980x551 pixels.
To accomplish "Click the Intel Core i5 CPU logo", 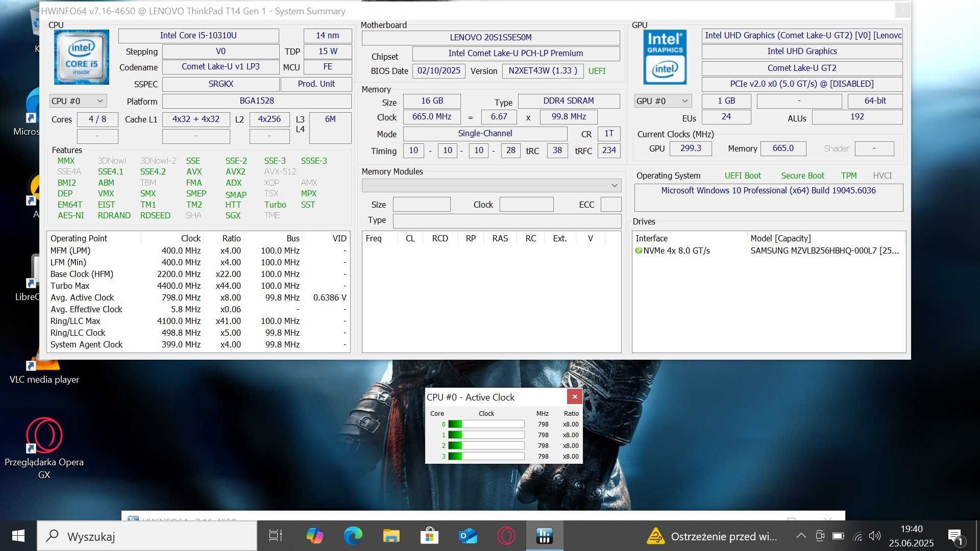I will (x=82, y=57).
